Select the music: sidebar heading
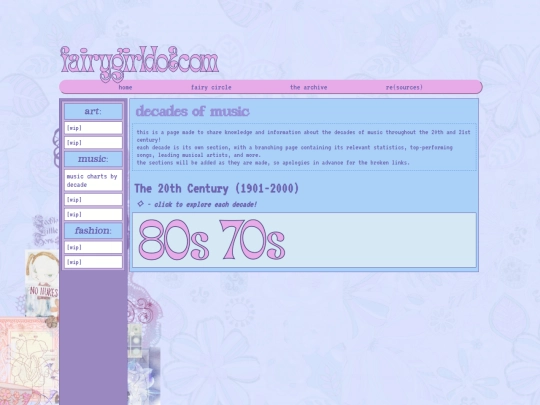Viewport: 540px width, 405px height. [x=93, y=159]
